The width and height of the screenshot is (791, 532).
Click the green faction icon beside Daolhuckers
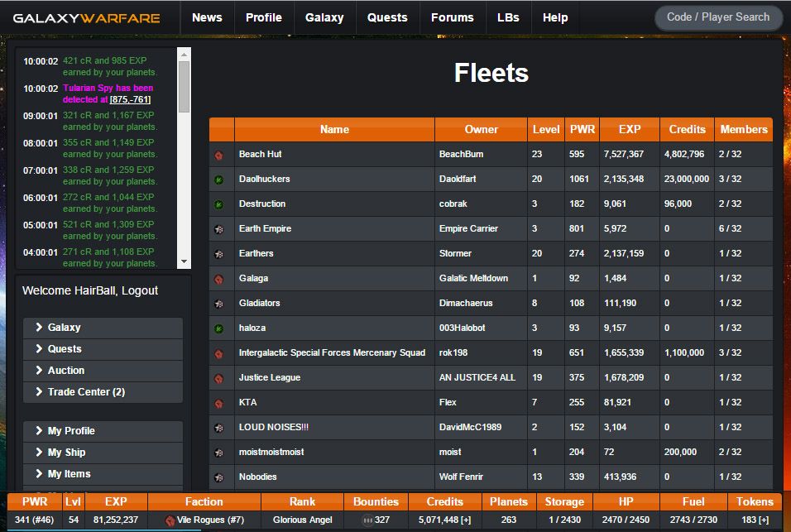pyautogui.click(x=219, y=180)
